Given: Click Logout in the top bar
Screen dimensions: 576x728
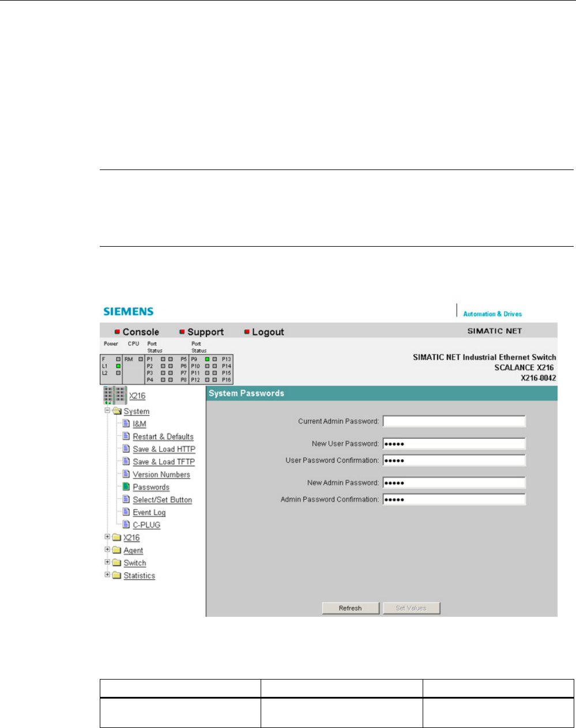Looking at the screenshot, I should 268,332.
